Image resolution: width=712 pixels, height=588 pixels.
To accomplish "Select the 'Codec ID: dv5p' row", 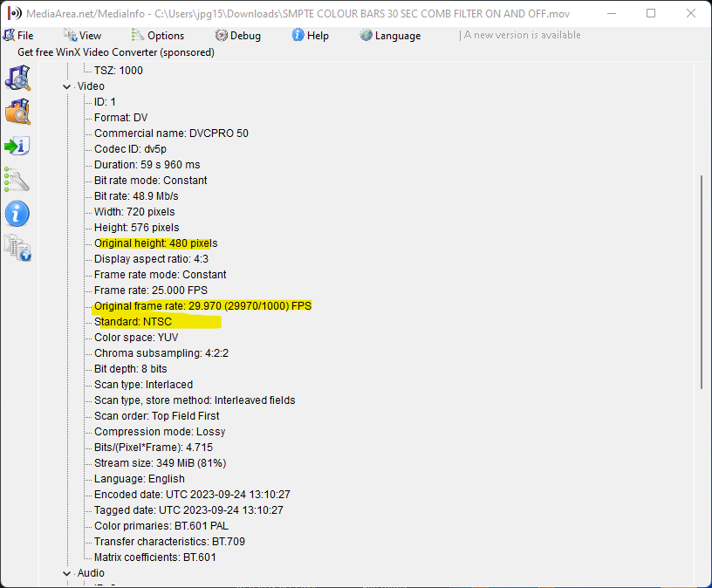I will 130,149.
